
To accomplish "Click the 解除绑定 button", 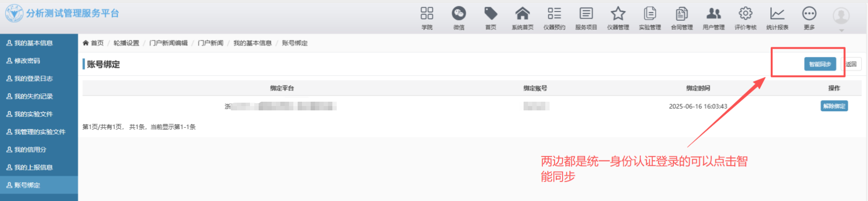I will pos(834,106).
